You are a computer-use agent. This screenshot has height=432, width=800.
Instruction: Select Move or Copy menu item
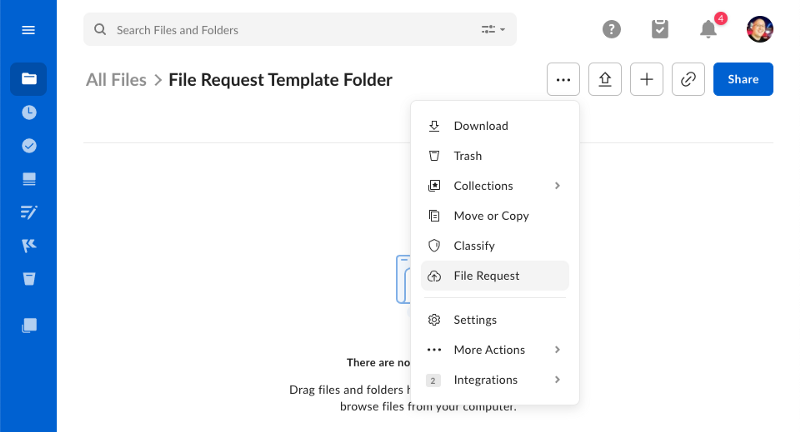point(495,216)
